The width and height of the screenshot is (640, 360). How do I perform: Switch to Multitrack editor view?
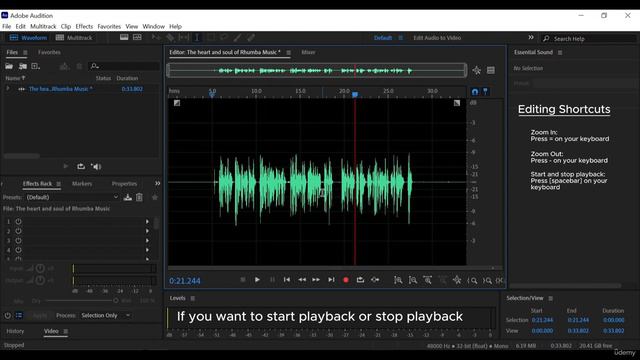pos(74,38)
